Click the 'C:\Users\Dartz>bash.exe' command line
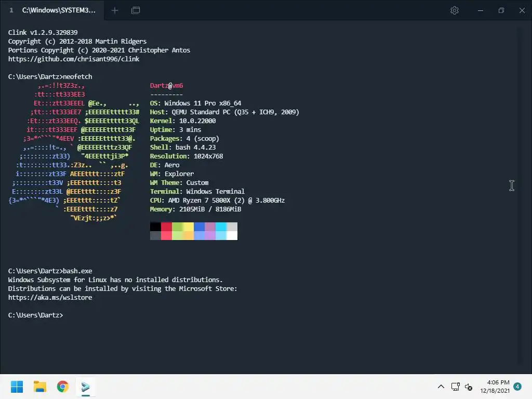 [50, 271]
